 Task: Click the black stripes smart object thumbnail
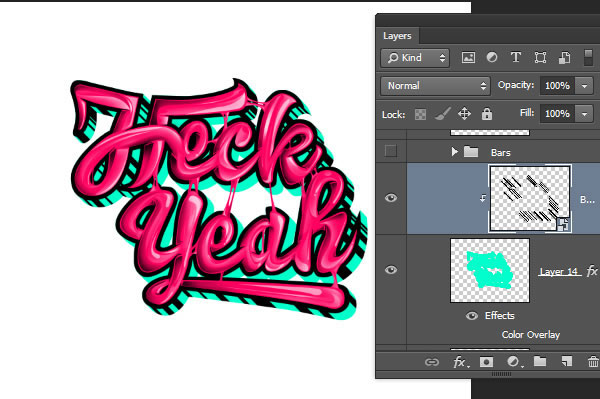tap(530, 199)
